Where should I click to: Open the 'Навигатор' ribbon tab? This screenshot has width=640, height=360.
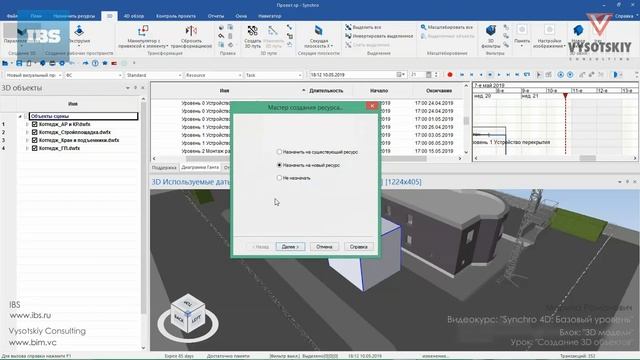pyautogui.click(x=270, y=16)
